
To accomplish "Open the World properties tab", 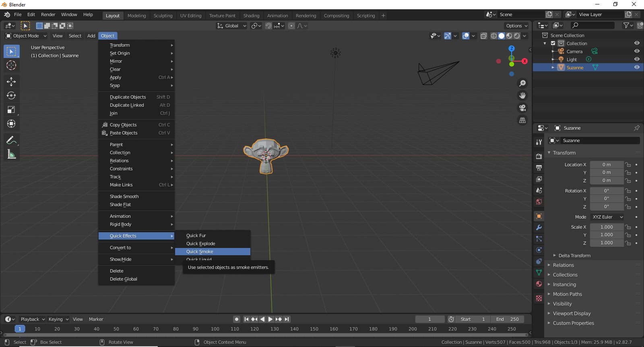I will coord(539,201).
